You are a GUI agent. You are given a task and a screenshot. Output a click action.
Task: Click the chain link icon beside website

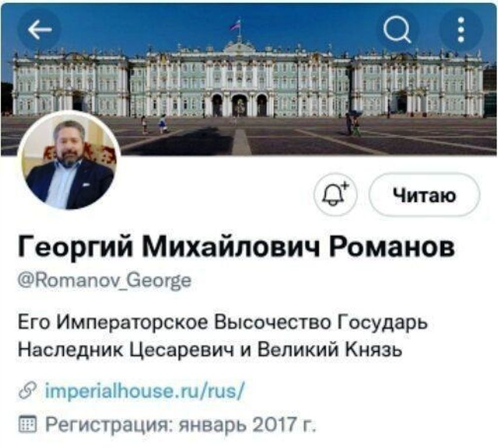27,390
